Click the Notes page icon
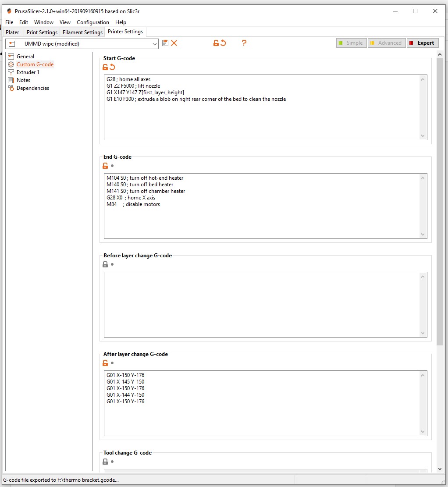The height and width of the screenshot is (487, 448). pyautogui.click(x=11, y=80)
